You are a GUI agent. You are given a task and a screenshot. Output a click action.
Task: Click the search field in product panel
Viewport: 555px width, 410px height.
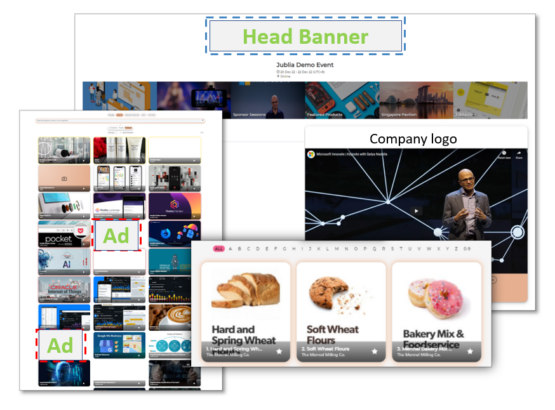point(120,121)
